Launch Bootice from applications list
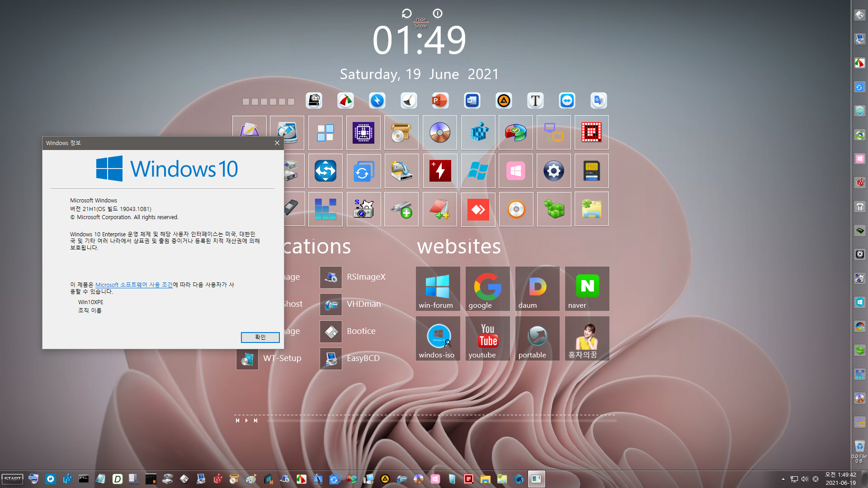Screen dimensions: 868x488 pos(348,331)
